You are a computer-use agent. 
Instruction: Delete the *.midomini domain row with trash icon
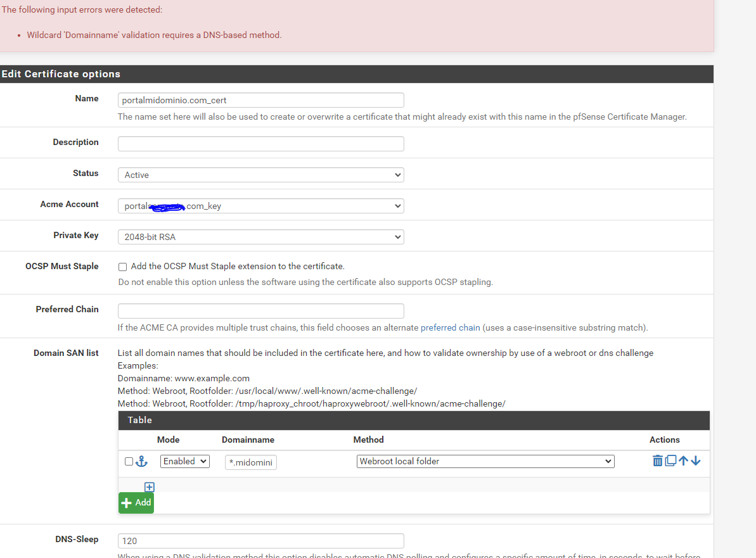[657, 461]
